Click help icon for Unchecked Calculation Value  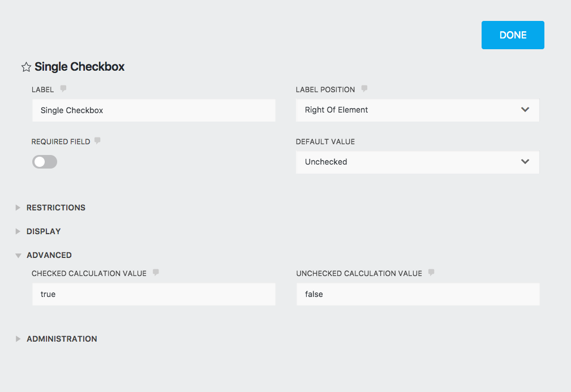point(431,273)
